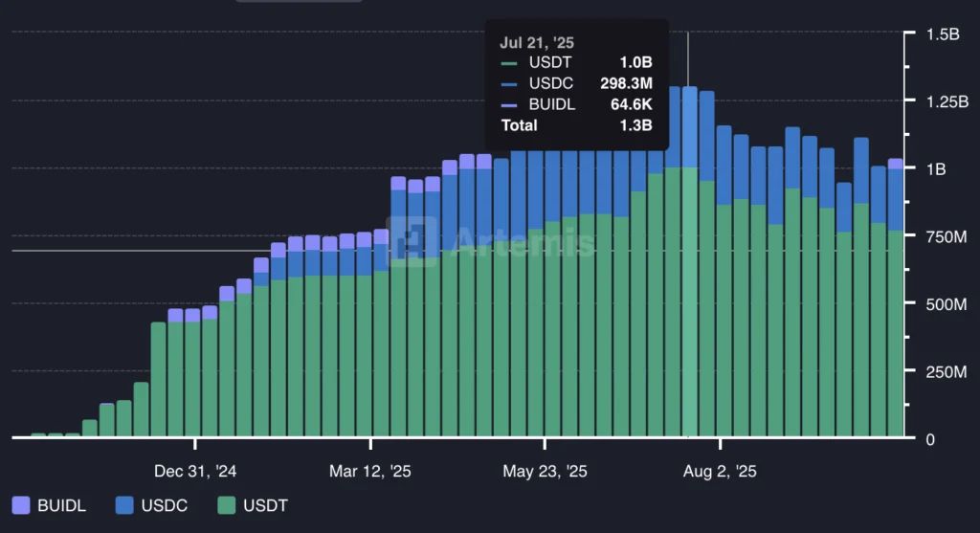Select the Dec 31, '24 axis label
The height and width of the screenshot is (533, 980).
(195, 472)
